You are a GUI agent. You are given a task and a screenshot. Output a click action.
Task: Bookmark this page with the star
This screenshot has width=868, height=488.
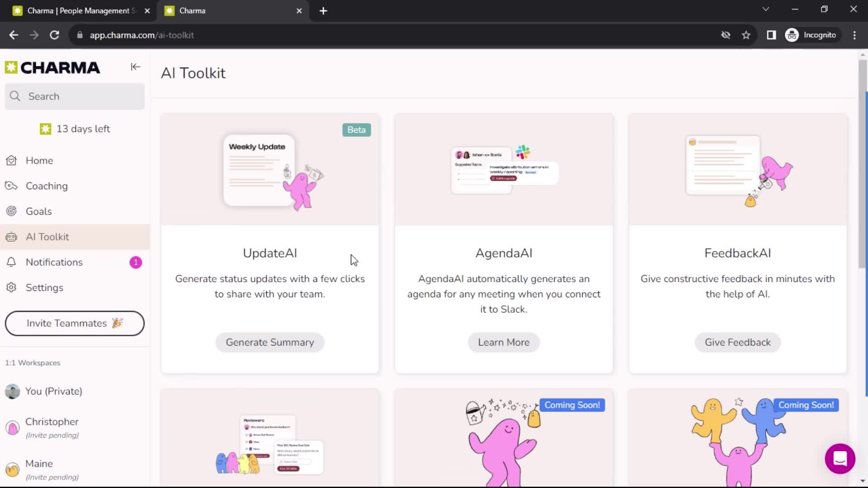click(x=746, y=35)
